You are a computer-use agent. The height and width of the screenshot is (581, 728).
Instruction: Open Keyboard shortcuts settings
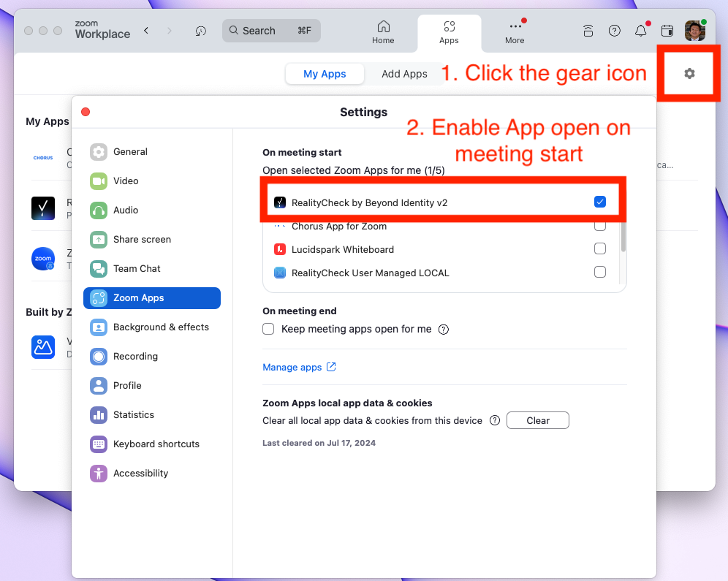152,444
